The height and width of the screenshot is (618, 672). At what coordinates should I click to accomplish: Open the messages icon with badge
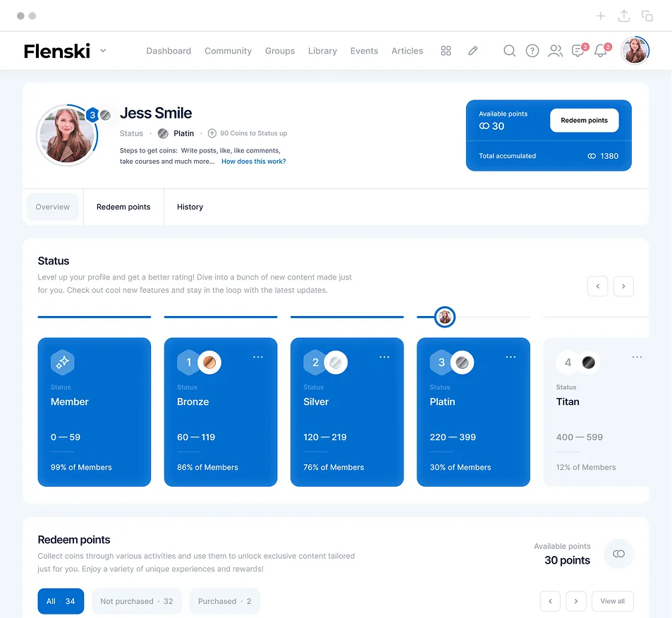coord(579,51)
